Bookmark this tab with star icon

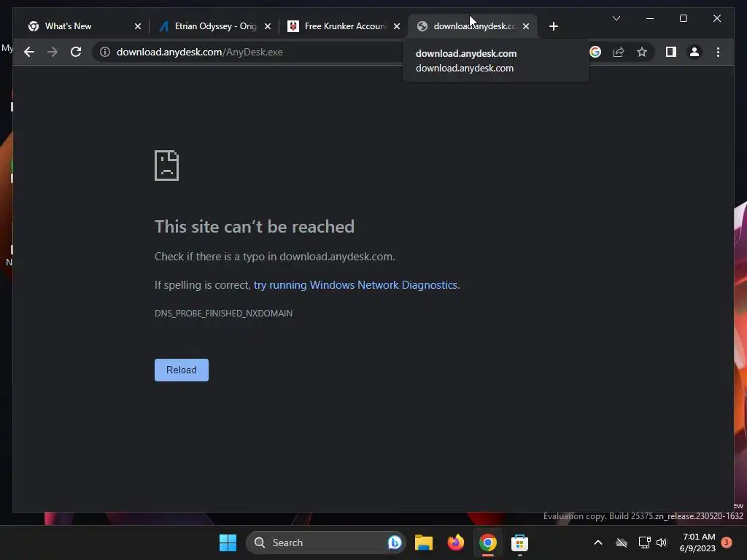tap(642, 52)
